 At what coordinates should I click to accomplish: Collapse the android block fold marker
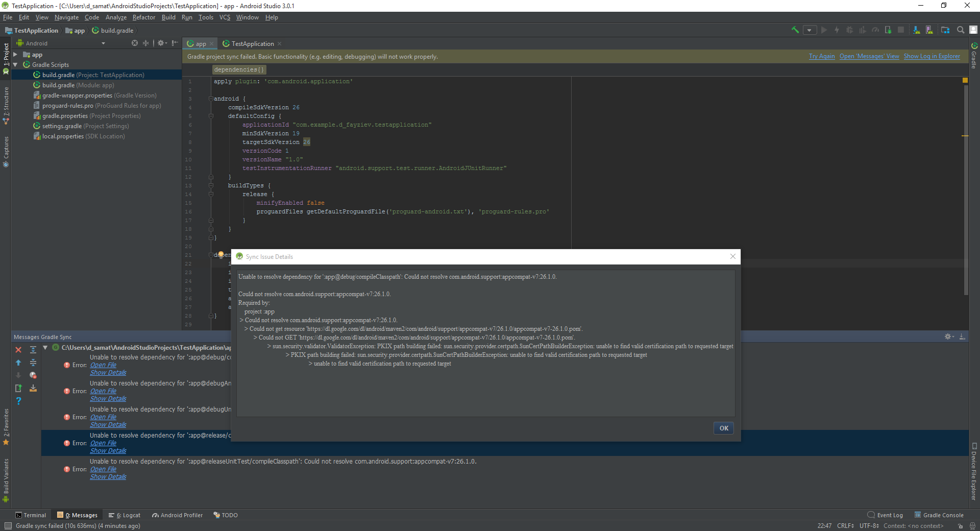point(211,99)
